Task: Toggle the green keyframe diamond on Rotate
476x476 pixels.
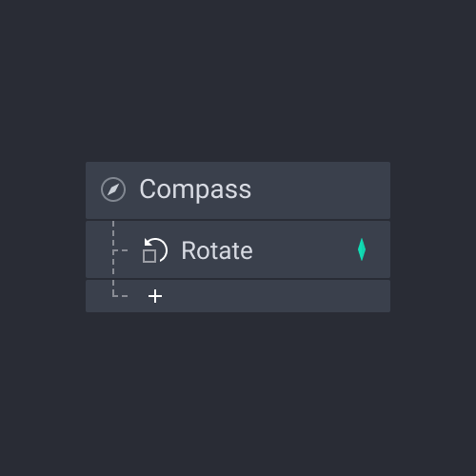Action: click(362, 249)
